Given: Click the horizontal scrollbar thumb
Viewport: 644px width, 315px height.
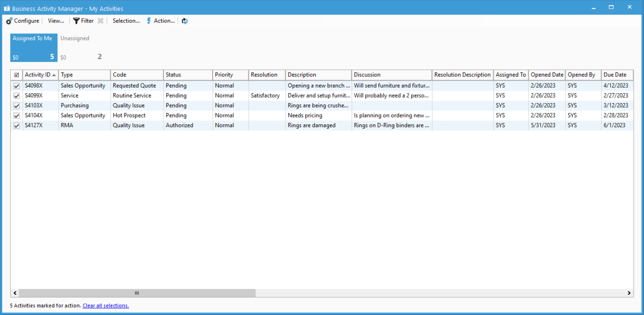Looking at the screenshot, I should pos(136,293).
